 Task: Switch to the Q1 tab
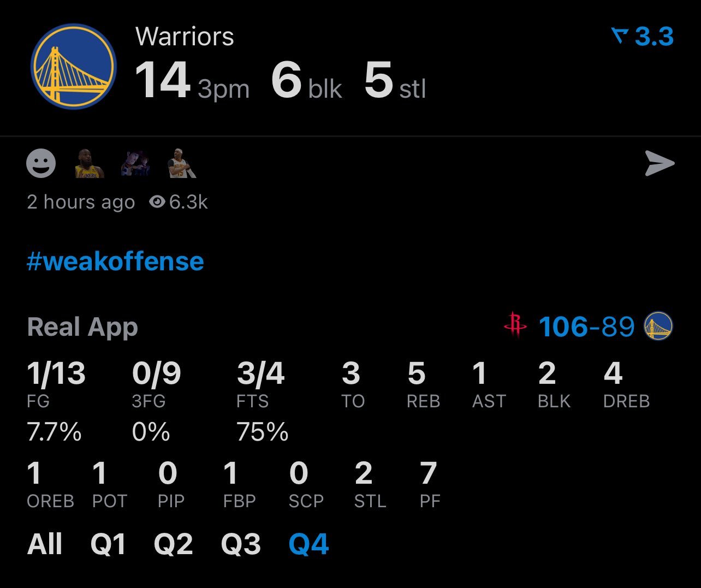(108, 544)
